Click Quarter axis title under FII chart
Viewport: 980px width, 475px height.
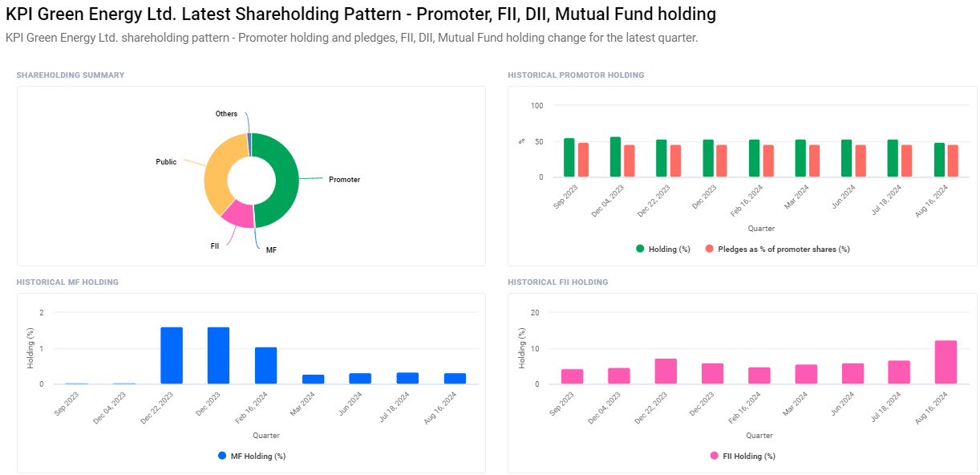[x=759, y=436]
